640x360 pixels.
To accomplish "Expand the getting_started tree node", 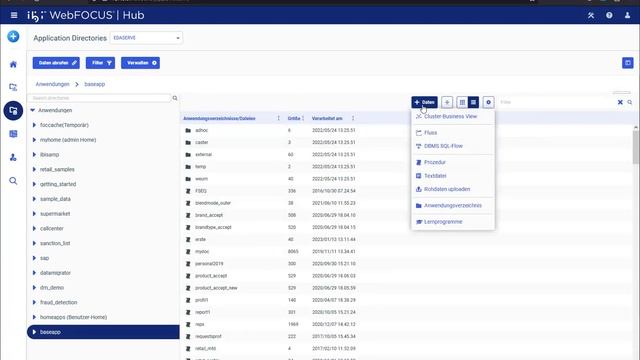I will (34, 184).
